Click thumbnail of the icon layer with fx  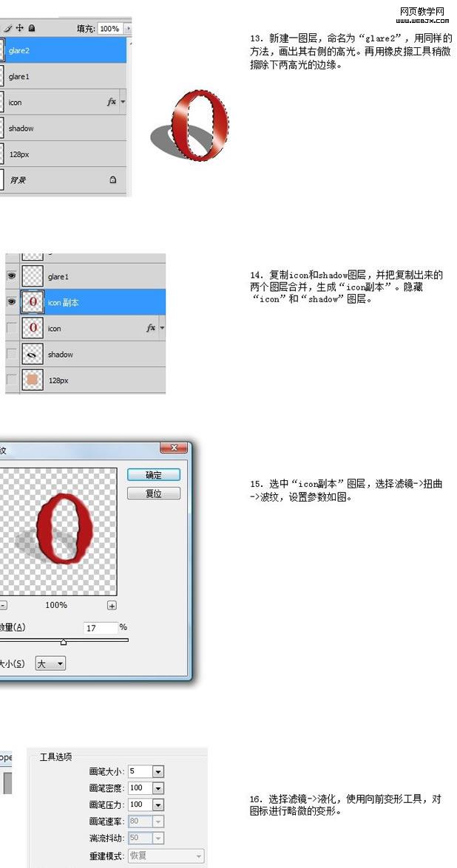[x=33, y=328]
